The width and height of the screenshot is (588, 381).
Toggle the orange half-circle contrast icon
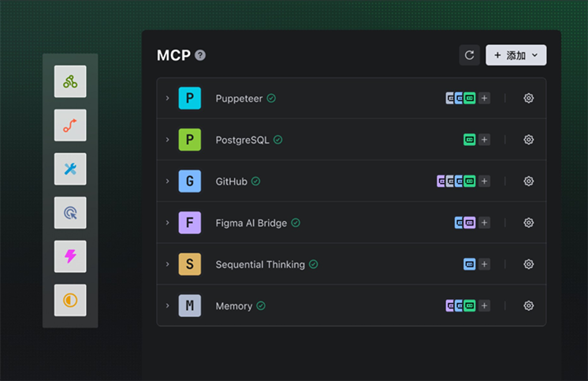point(70,301)
